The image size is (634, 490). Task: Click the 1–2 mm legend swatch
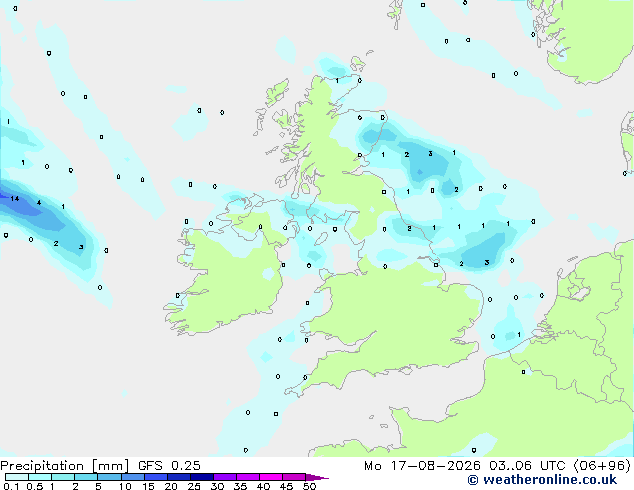pyautogui.click(x=63, y=477)
